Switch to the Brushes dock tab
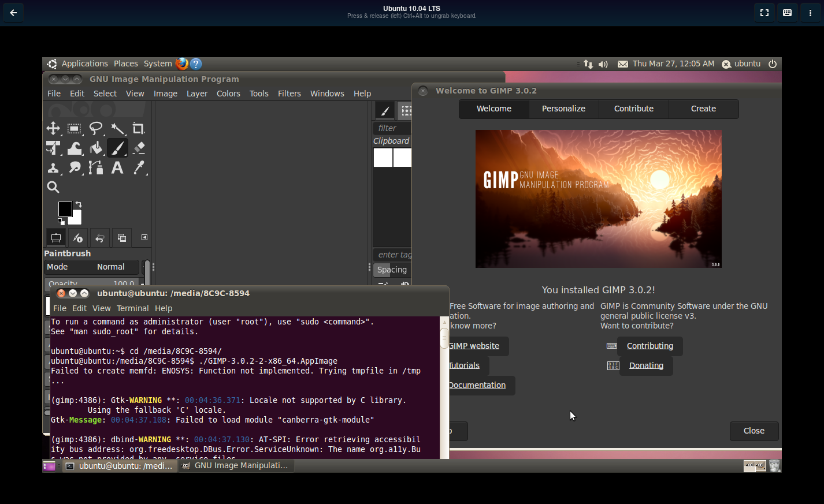 pos(385,111)
